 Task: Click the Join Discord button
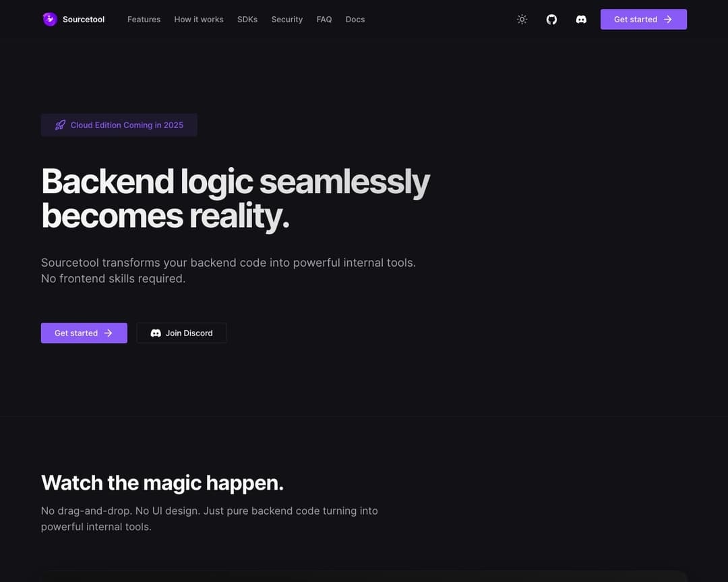[x=181, y=333]
